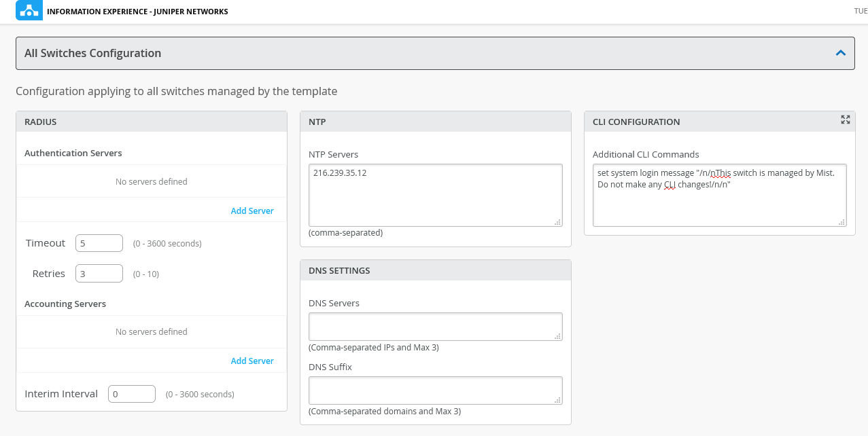Expand the CLI Configuration panel to fullscreen
868x436 pixels.
(x=845, y=120)
